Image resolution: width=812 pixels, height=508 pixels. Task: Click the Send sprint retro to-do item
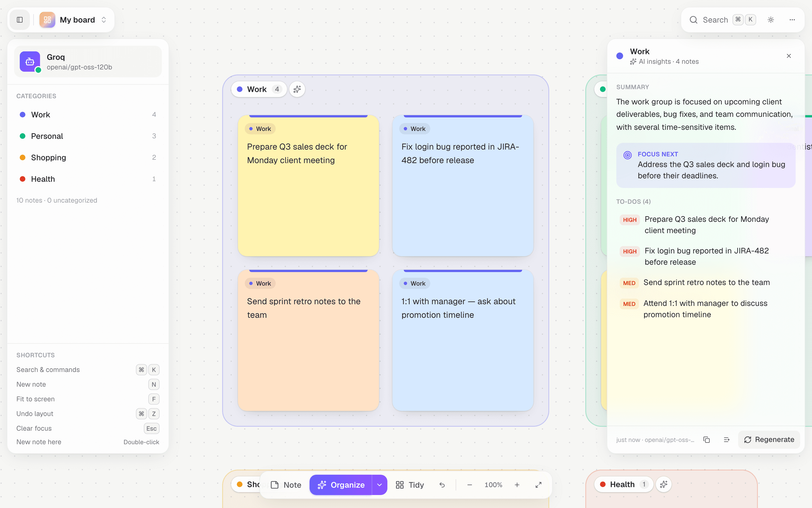click(706, 283)
